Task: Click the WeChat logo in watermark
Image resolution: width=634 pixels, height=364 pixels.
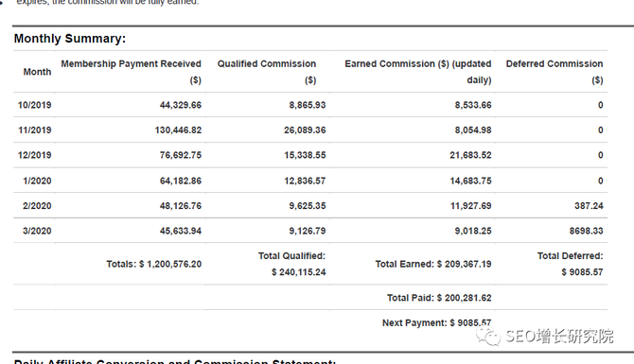Action: 488,337
